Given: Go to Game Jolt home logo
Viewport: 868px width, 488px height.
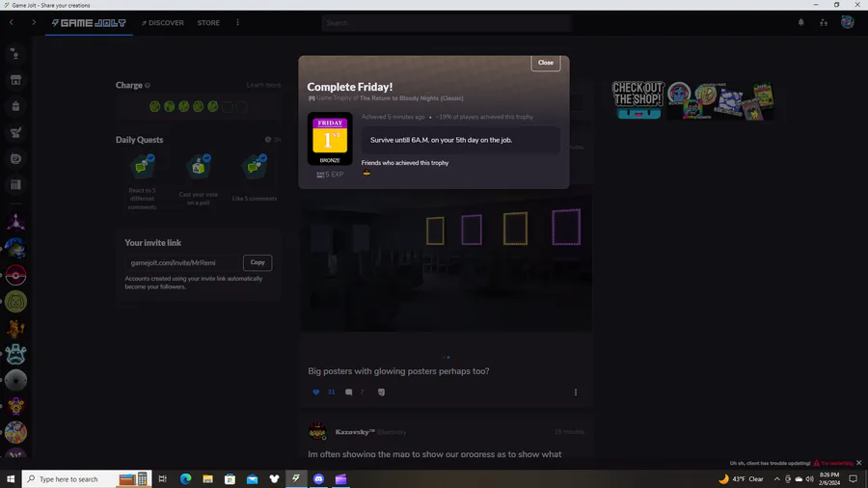Looking at the screenshot, I should [x=89, y=23].
